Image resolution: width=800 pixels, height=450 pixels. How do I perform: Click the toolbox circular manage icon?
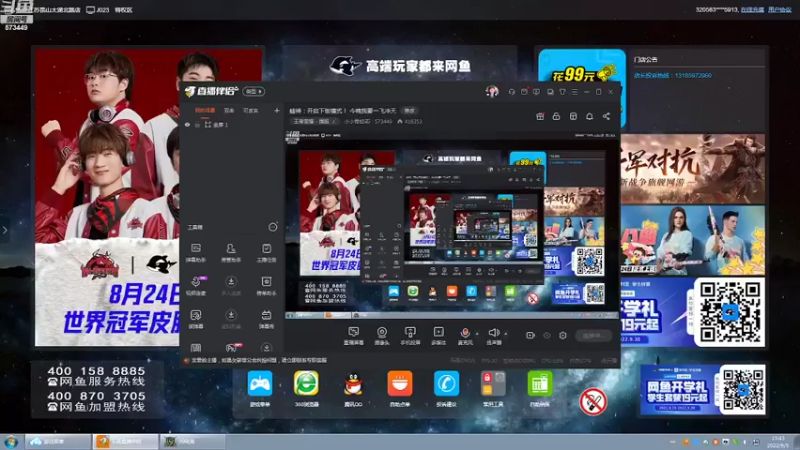[x=273, y=227]
